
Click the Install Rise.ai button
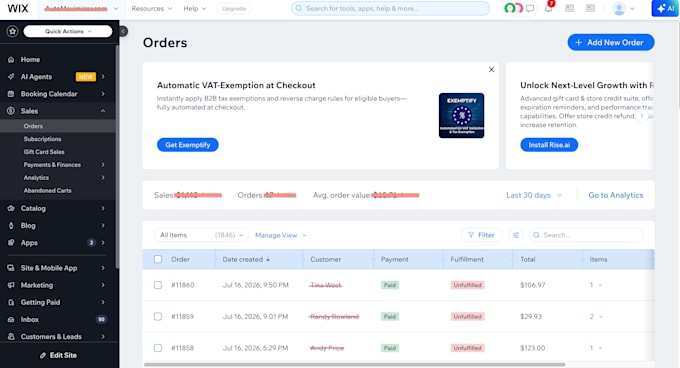coord(549,145)
